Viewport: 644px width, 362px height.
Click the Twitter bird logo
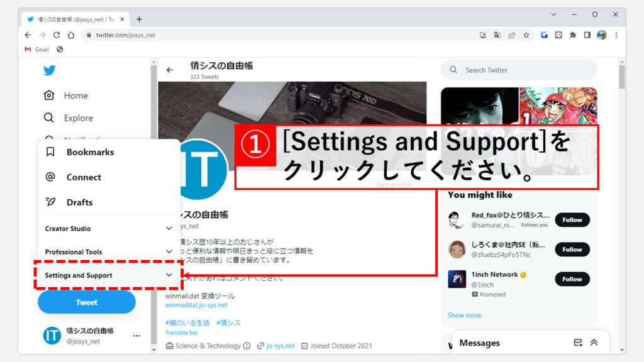coord(50,70)
